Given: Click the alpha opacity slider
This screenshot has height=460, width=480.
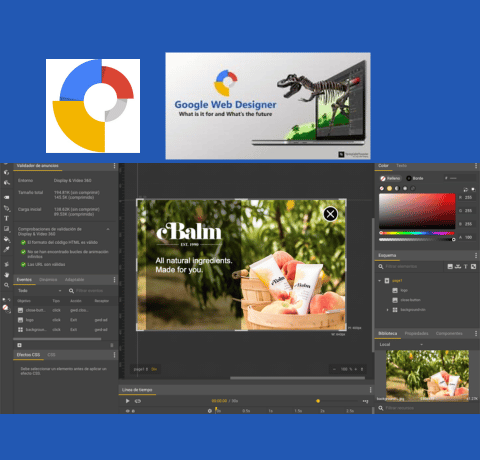Looking at the screenshot, I should coord(417,239).
